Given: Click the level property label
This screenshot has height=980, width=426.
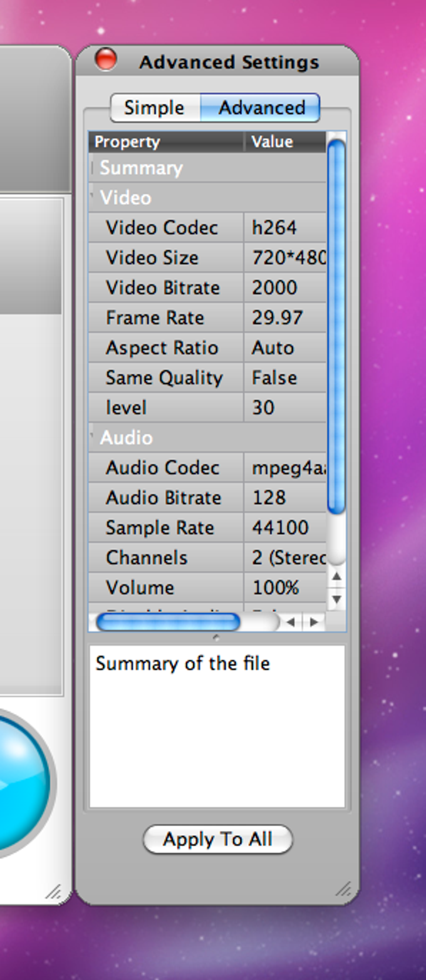Looking at the screenshot, I should (126, 408).
